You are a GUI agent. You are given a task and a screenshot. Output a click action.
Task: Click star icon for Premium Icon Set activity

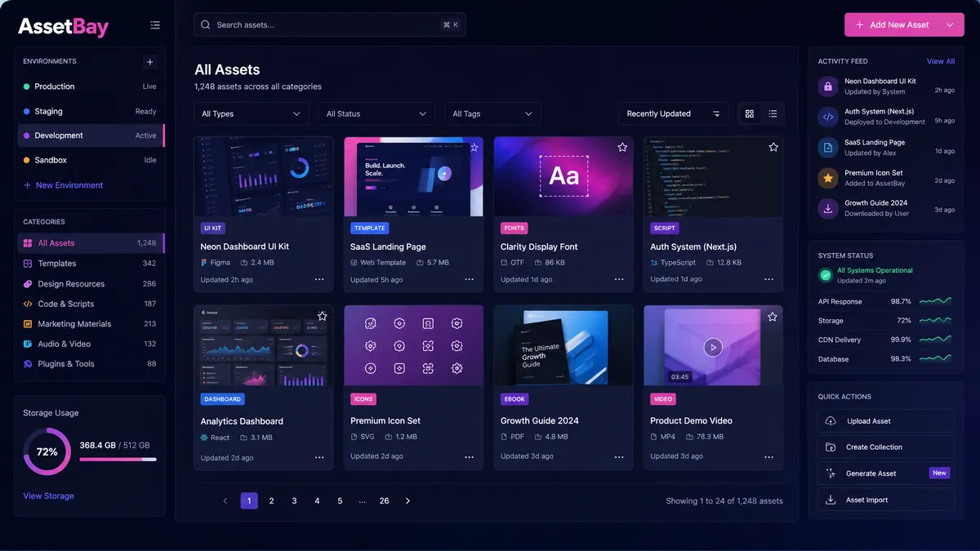point(828,178)
